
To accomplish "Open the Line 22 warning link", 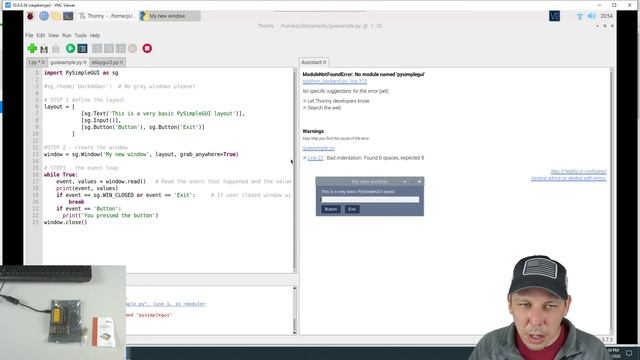I will [315, 158].
